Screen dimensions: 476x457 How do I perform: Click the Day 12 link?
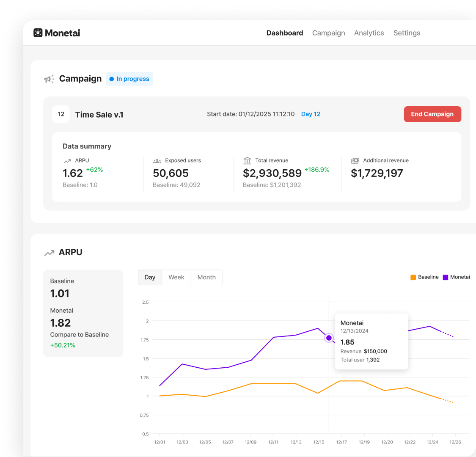coord(311,114)
